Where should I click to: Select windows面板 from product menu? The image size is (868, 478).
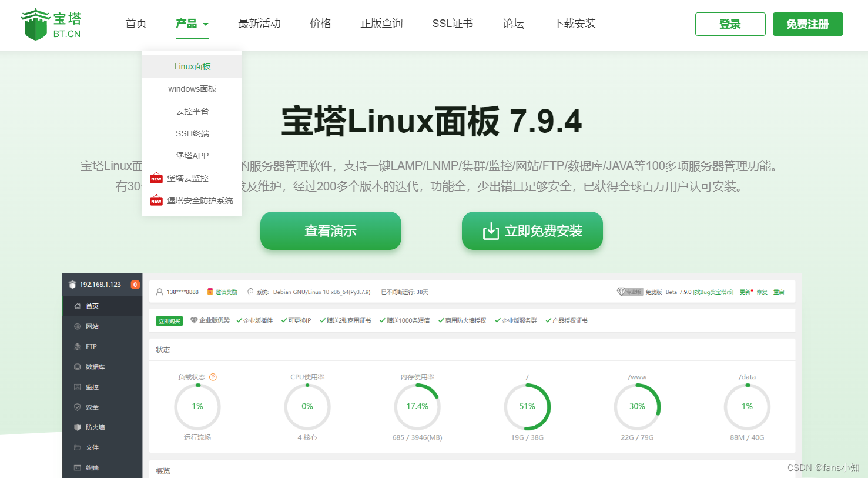(x=192, y=89)
